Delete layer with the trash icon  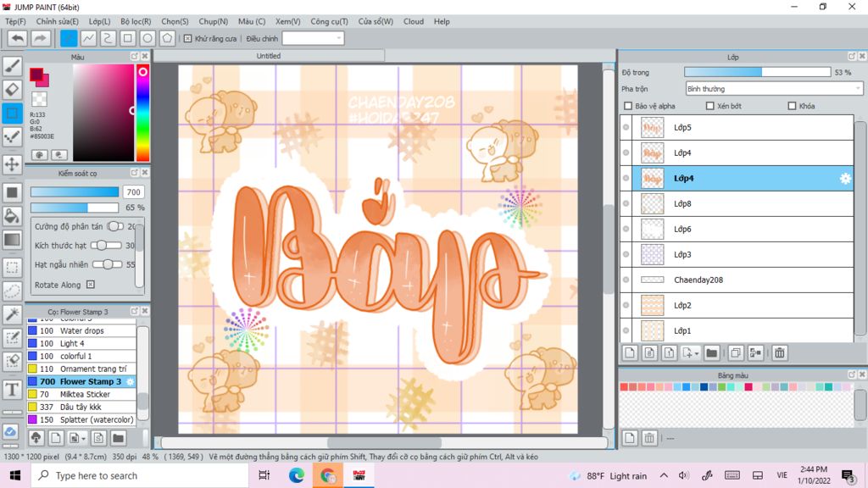780,353
